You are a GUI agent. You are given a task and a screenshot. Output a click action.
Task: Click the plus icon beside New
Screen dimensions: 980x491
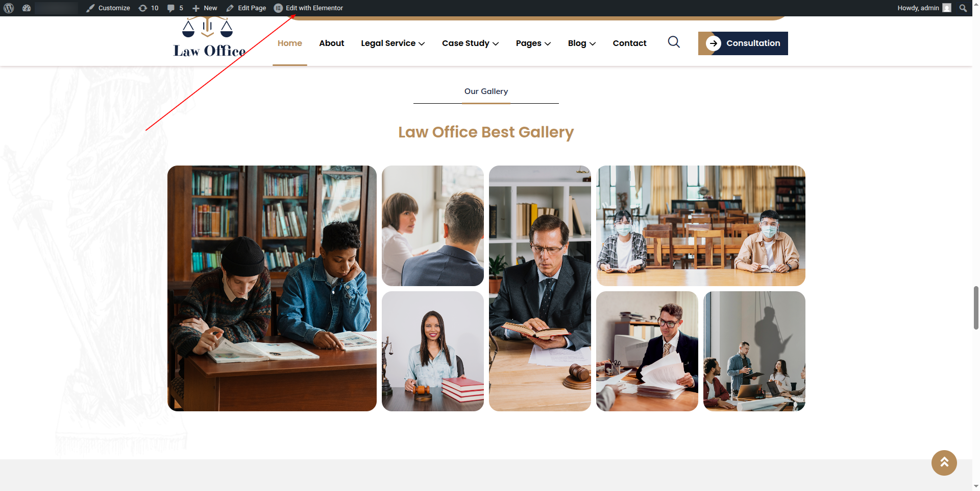click(196, 8)
